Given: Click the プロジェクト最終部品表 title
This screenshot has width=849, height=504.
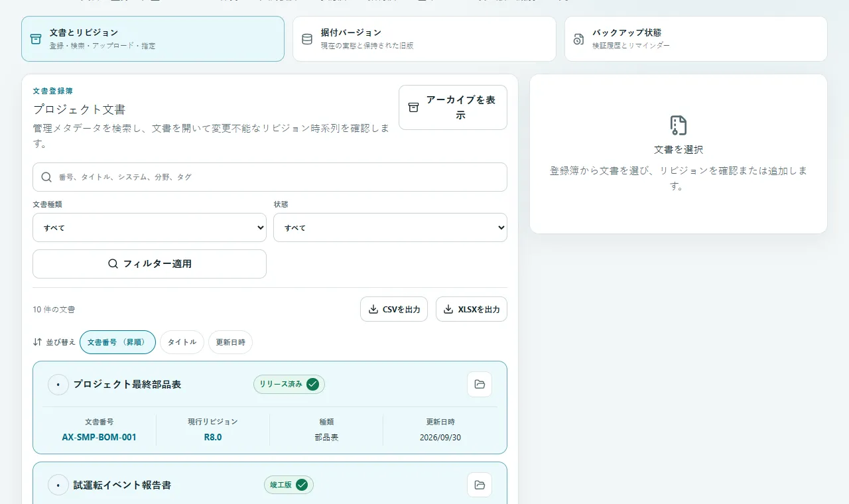Looking at the screenshot, I should (127, 384).
